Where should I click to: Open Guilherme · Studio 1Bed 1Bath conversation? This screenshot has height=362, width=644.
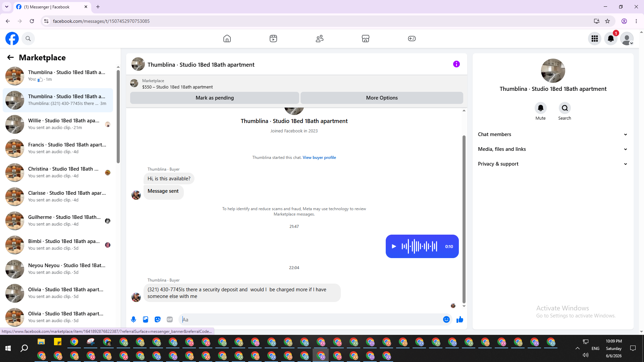coord(58,221)
